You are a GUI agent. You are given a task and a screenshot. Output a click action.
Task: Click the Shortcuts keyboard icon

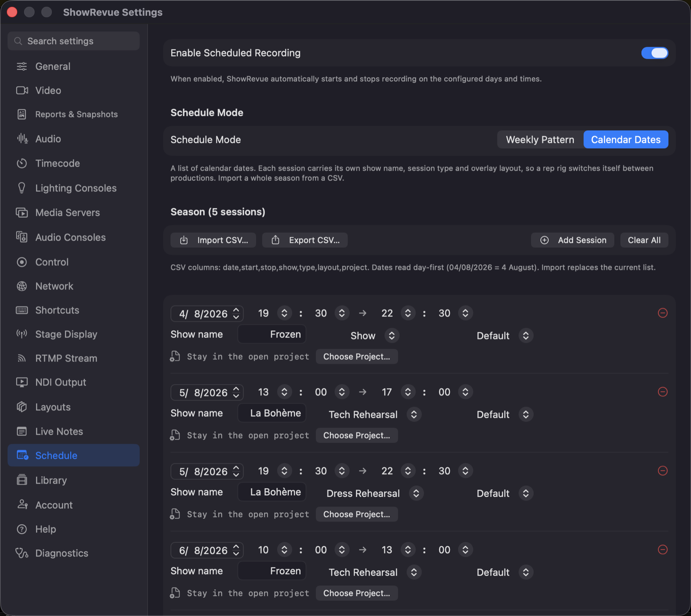[22, 310]
